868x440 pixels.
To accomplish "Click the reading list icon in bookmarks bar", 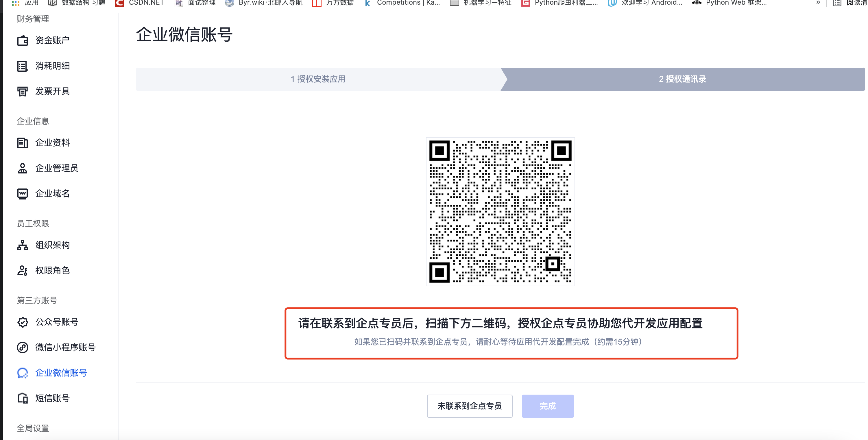I will point(837,3).
